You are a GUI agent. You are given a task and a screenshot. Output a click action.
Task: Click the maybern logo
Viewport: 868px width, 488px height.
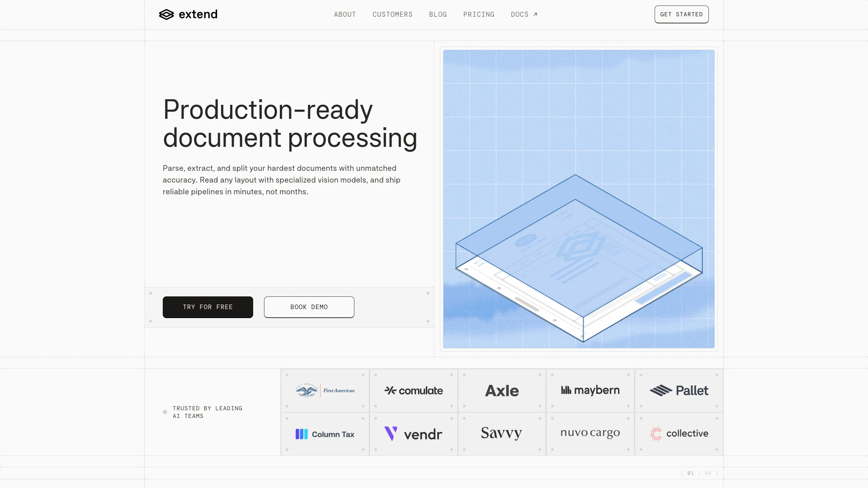point(590,390)
